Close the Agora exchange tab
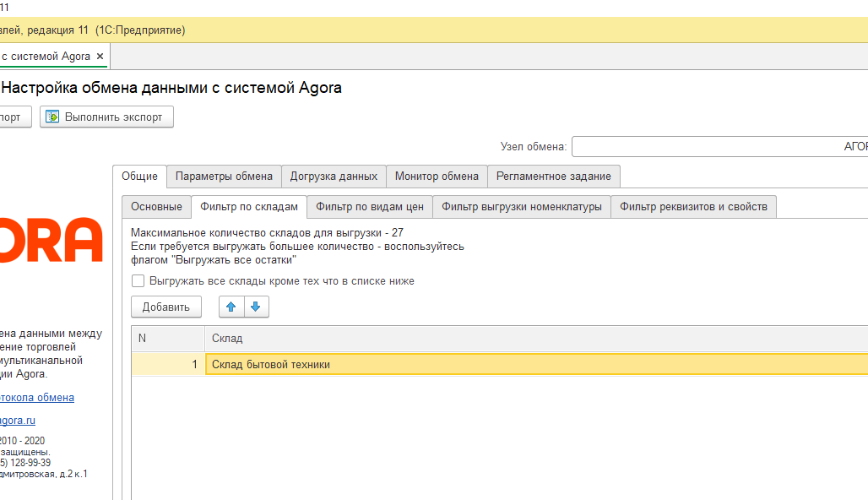Image resolution: width=868 pixels, height=500 pixels. coord(100,57)
